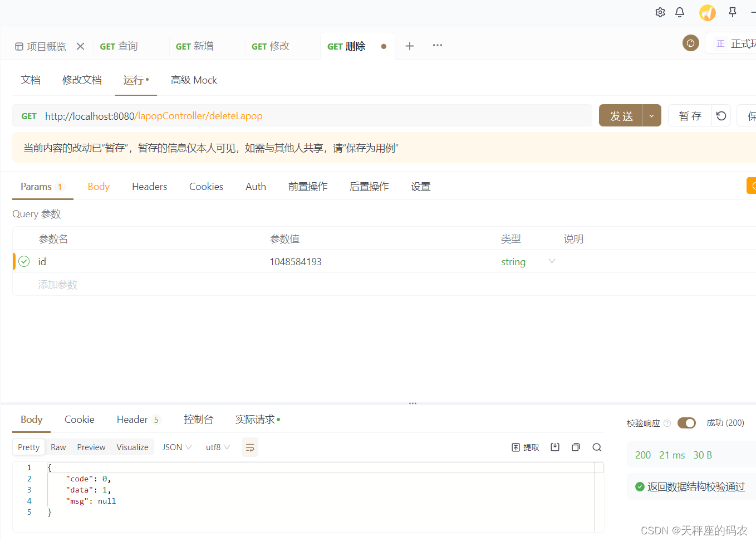Switch to the GET 修改 tab
Viewport: 756px width, 541px height.
pyautogui.click(x=271, y=46)
